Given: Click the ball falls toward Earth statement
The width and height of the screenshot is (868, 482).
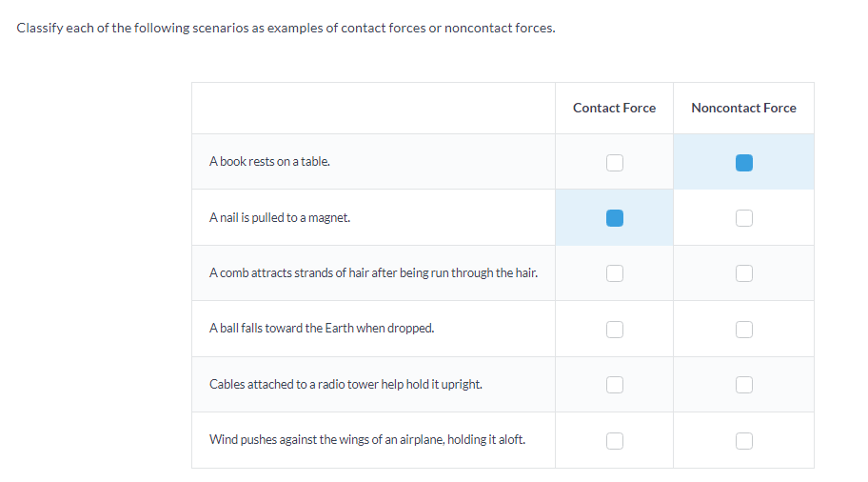Looking at the screenshot, I should tap(322, 329).
